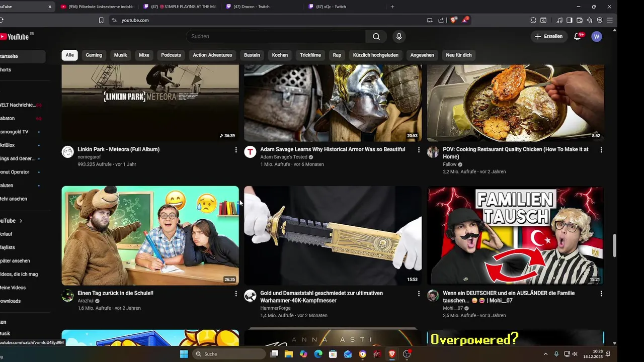Screen dimensions: 644x362
Task: Select the 'Gaming' filter chip
Action: click(x=94, y=55)
